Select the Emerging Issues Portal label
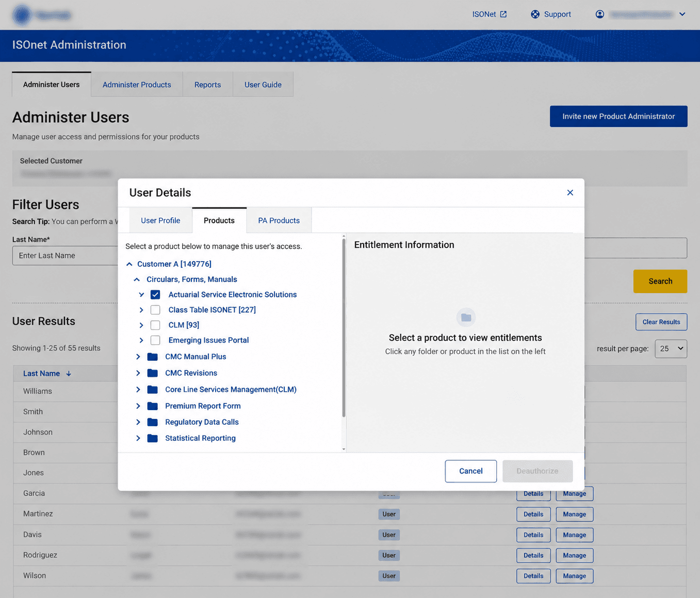Image resolution: width=700 pixels, height=598 pixels. [208, 340]
